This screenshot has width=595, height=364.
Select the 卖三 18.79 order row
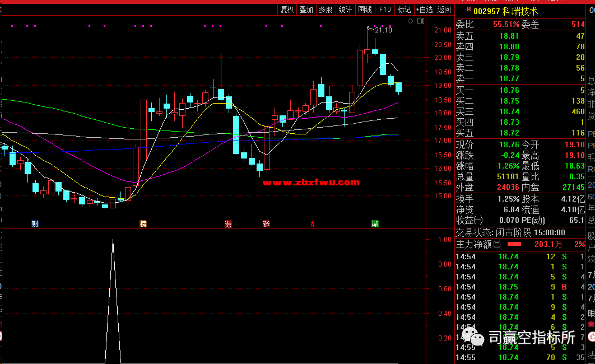(x=520, y=57)
